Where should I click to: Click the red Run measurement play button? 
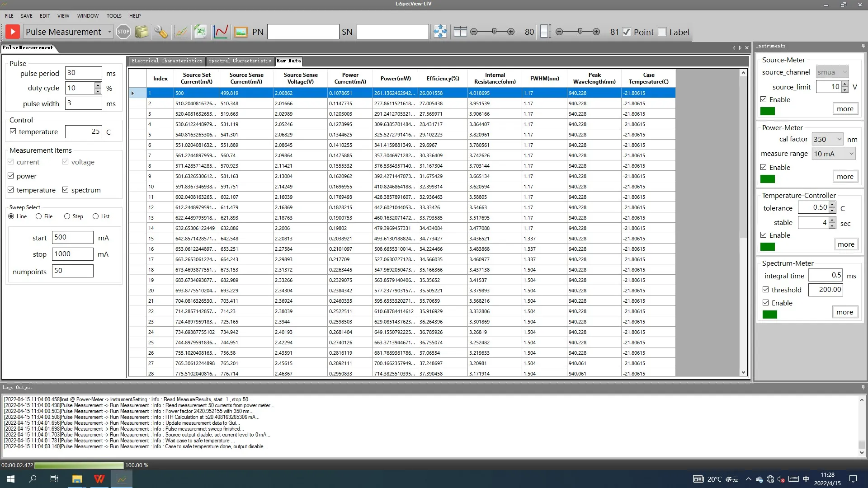click(13, 32)
